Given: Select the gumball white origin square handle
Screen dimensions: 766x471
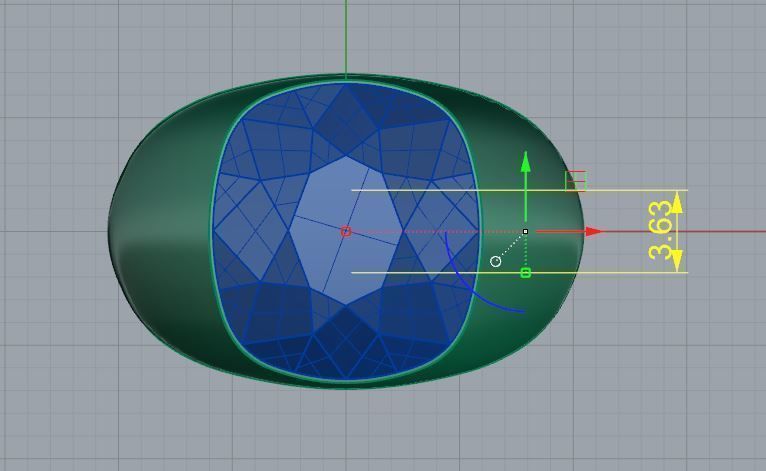Looking at the screenshot, I should 525,231.
